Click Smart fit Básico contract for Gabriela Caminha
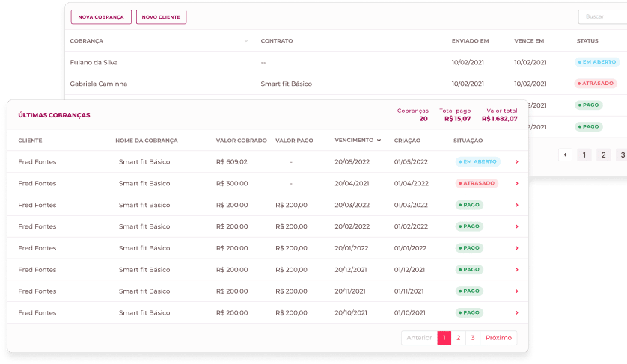Viewport: 627px width, 364px height. pos(287,84)
